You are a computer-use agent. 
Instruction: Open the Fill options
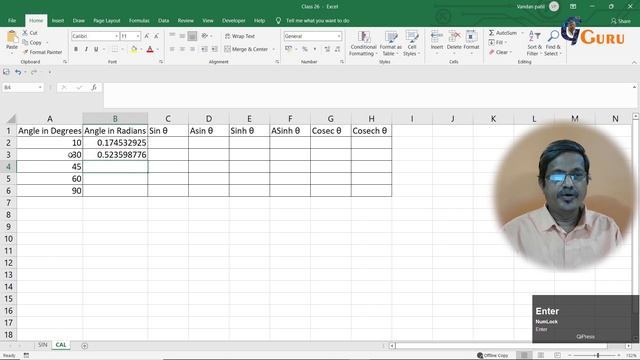497,42
